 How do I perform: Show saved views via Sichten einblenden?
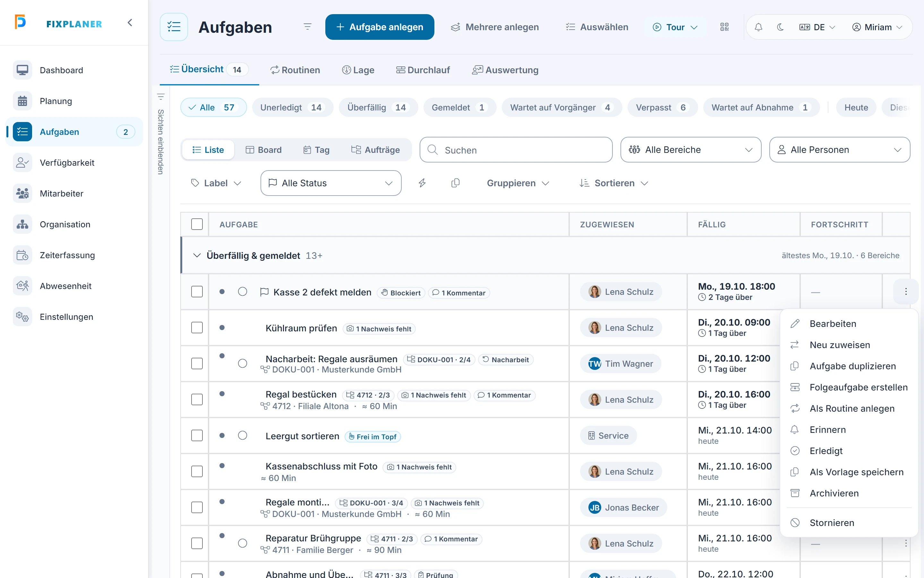[161, 134]
